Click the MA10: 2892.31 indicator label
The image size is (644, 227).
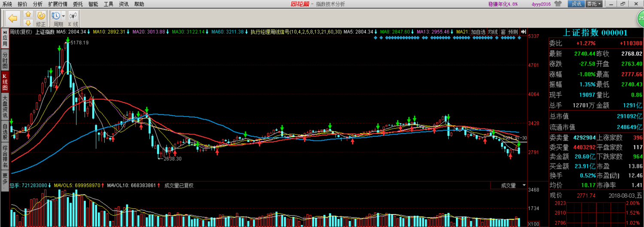point(109,32)
